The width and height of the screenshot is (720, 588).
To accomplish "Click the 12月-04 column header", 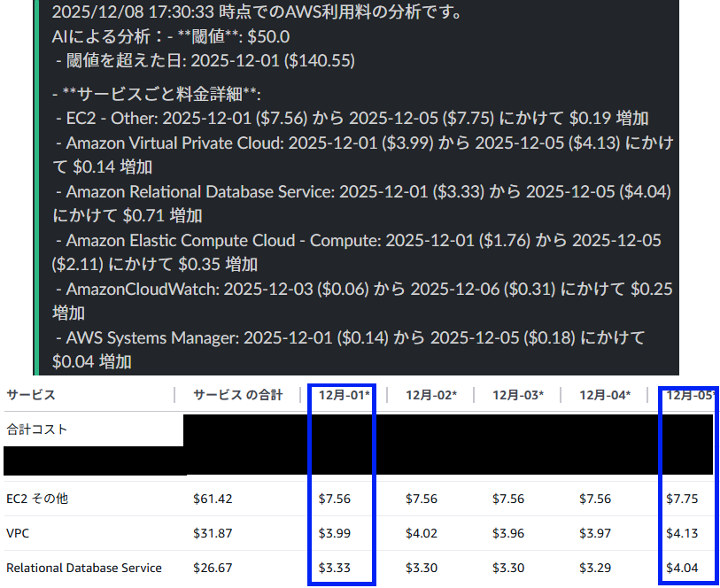I will point(604,395).
